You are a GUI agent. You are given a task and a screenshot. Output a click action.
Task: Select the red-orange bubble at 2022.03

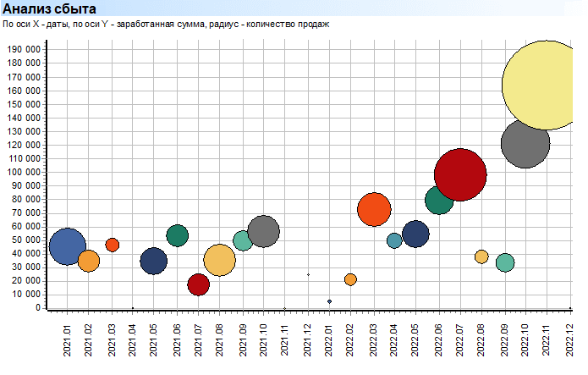pyautogui.click(x=374, y=209)
